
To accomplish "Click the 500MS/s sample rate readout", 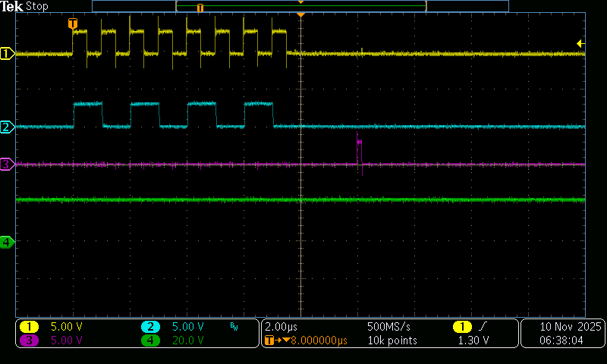I will pos(388,327).
